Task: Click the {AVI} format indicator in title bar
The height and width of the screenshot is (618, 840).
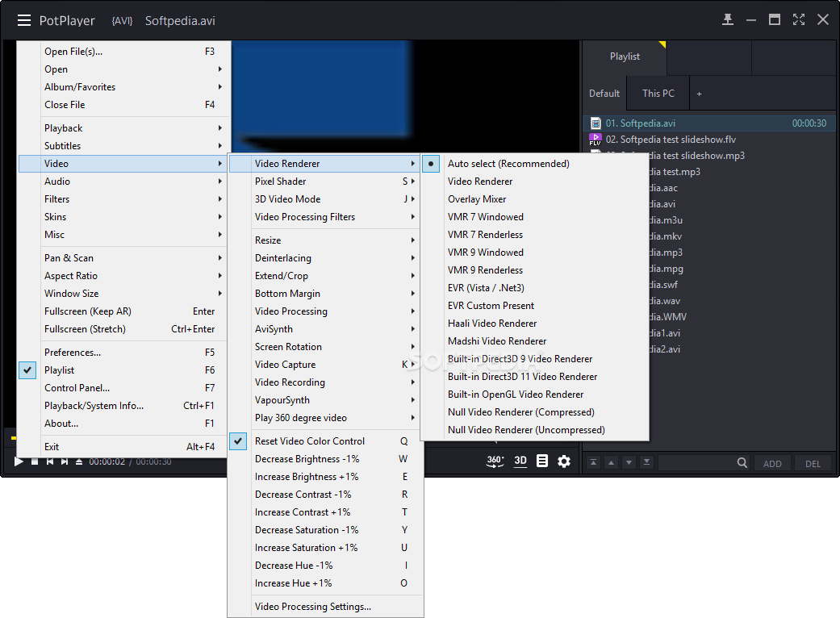Action: pos(122,21)
